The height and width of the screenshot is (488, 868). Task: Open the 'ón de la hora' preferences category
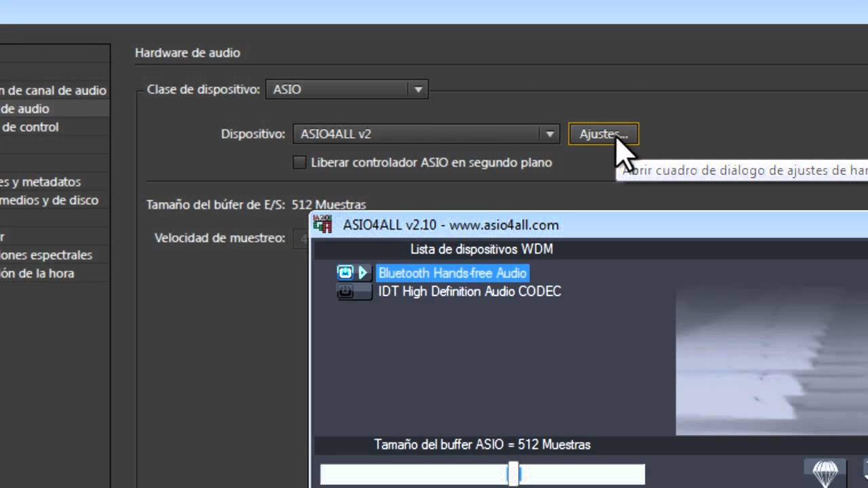click(x=37, y=273)
